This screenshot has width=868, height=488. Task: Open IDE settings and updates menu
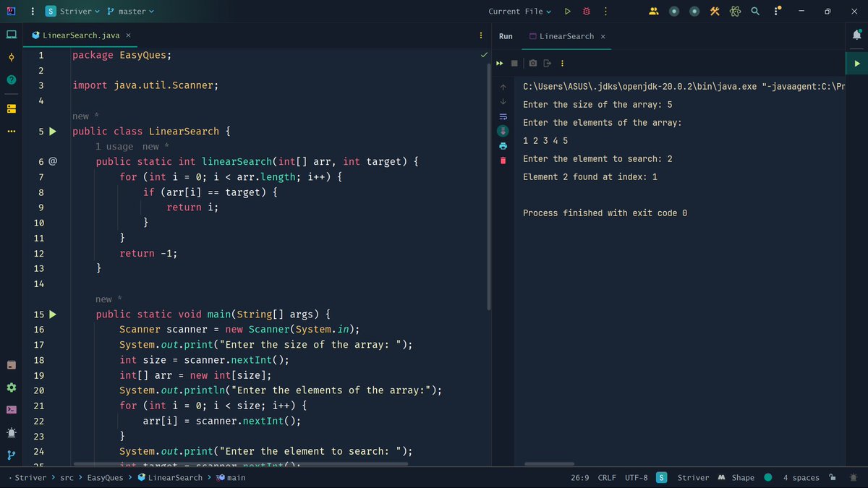point(778,12)
